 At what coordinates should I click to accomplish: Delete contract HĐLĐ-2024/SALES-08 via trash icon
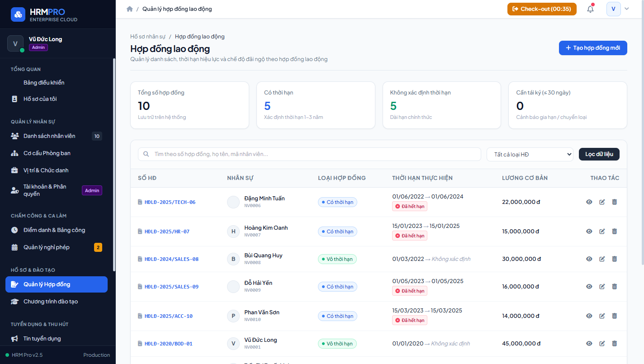point(614,259)
